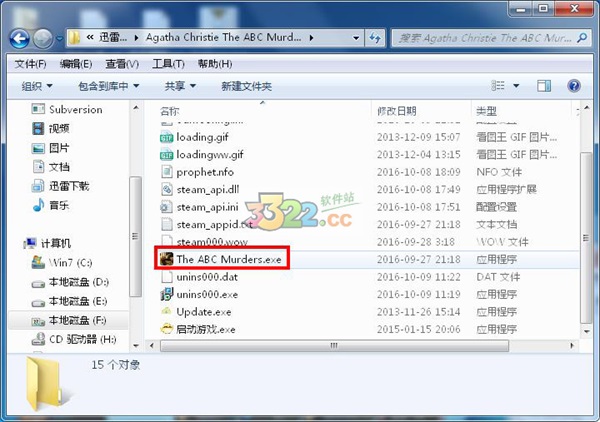Viewport: 600px width, 422px height.
Task: Expand the 包含到库中 dropdown
Action: pos(109,86)
